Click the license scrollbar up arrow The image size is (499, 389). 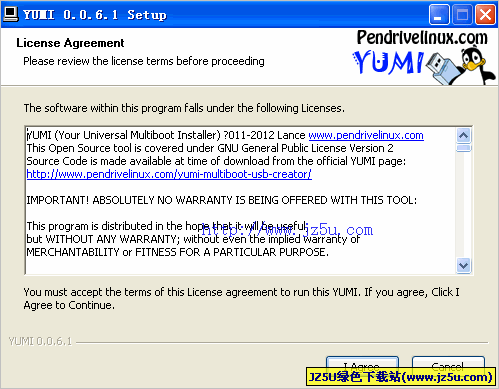click(464, 135)
